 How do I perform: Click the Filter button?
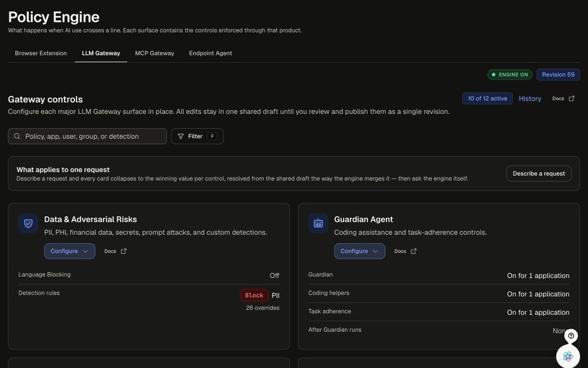click(x=197, y=136)
